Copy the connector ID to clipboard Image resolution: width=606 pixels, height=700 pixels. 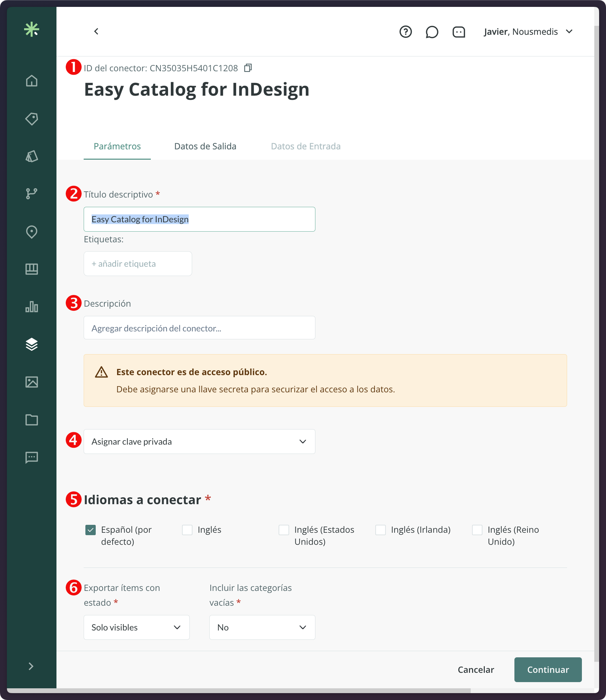(x=248, y=68)
